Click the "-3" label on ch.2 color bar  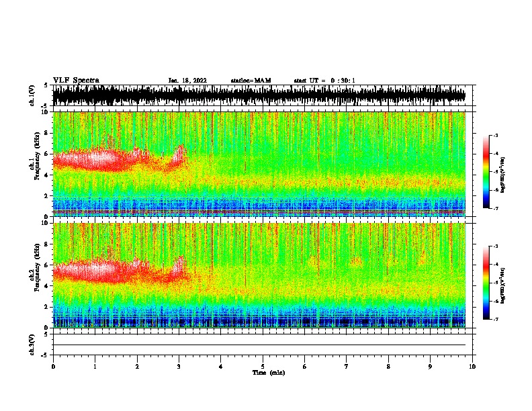(495, 246)
